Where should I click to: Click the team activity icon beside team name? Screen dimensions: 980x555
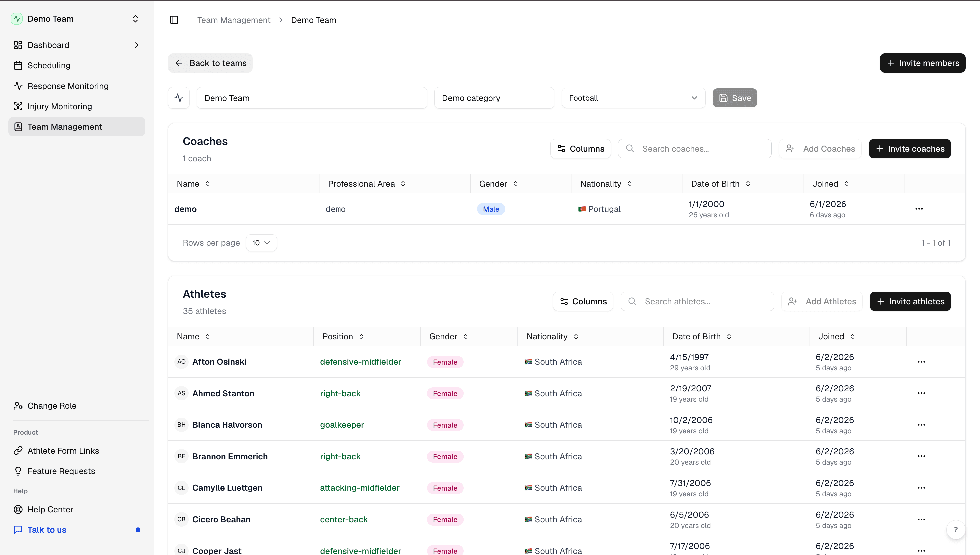tap(179, 98)
